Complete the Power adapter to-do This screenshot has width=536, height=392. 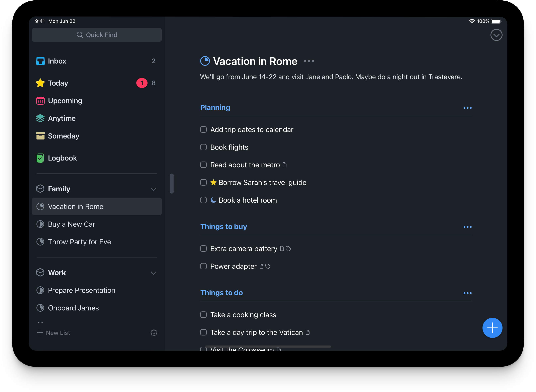pyautogui.click(x=203, y=266)
